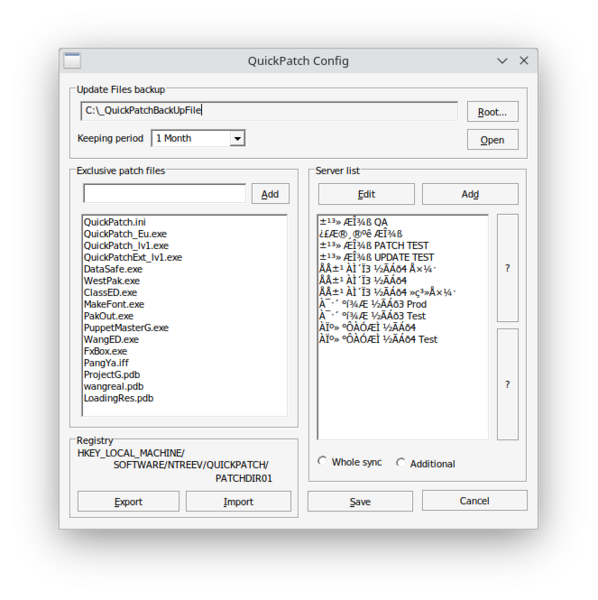Click the title bar chevron button
Viewport: 598px width, 600px height.
[502, 61]
